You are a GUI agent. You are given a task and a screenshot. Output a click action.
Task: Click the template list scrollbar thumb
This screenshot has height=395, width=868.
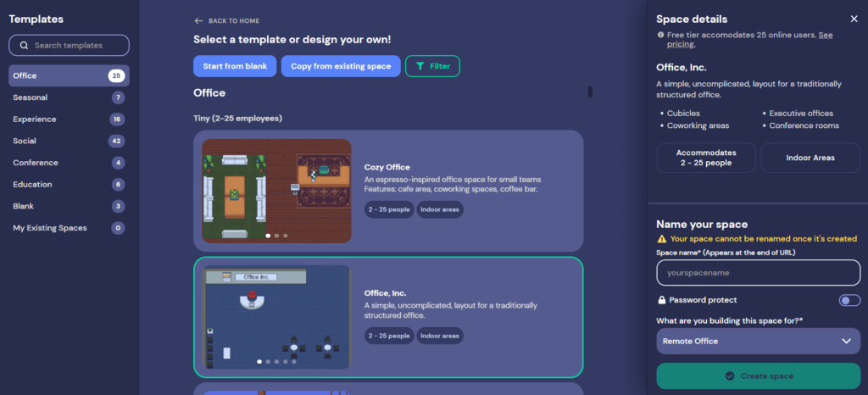590,92
